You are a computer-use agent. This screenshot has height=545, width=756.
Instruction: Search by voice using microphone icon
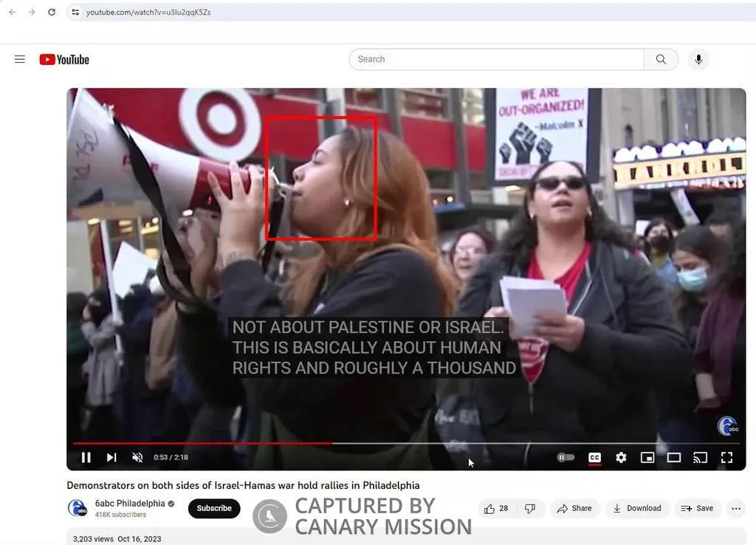[698, 59]
